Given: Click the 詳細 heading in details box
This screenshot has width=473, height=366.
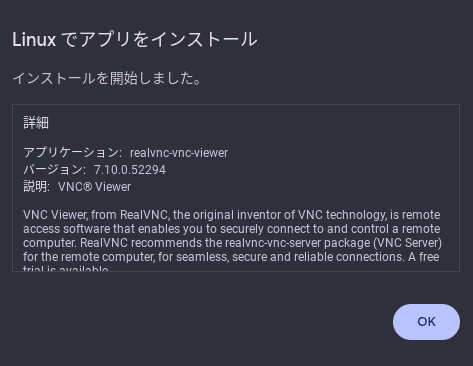Looking at the screenshot, I should (36, 123).
